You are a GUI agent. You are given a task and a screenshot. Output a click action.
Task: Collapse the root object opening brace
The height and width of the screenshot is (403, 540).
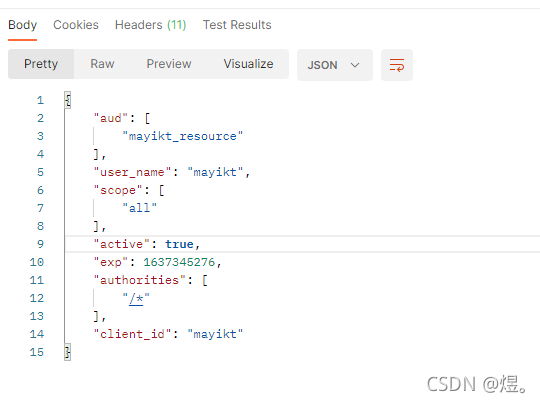[68, 100]
